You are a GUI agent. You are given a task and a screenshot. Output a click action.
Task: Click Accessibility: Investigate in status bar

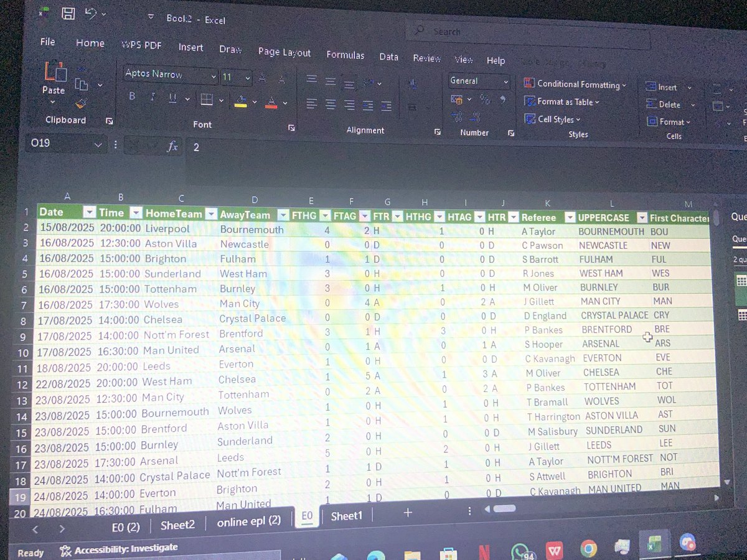(x=118, y=549)
